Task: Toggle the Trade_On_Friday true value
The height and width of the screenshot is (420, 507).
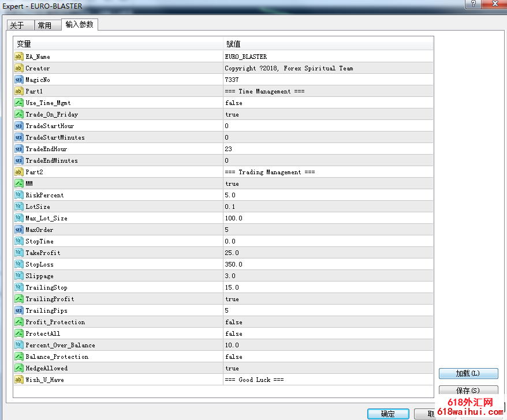Action: [232, 114]
